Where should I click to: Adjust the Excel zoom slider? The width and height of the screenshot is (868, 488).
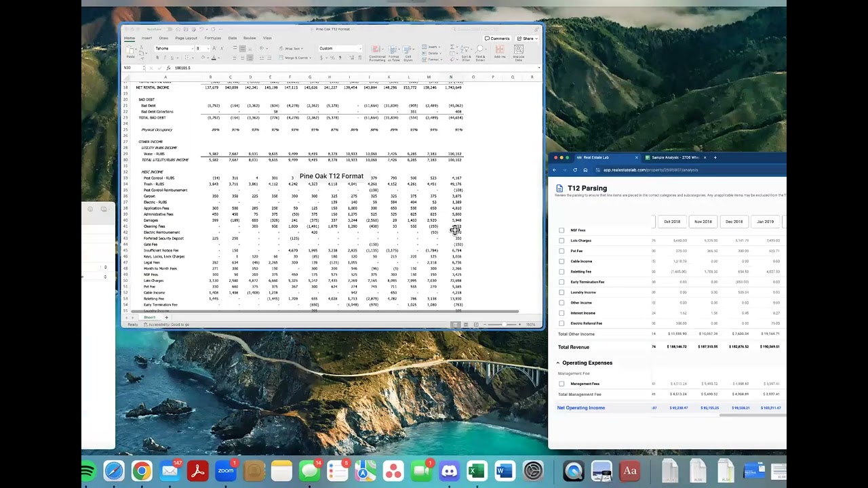504,325
